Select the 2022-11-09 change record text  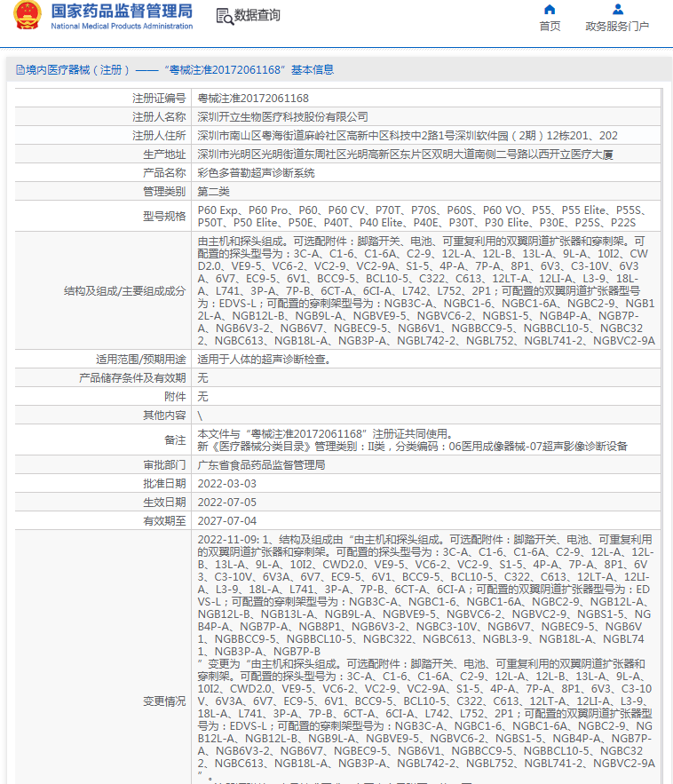(x=426, y=658)
